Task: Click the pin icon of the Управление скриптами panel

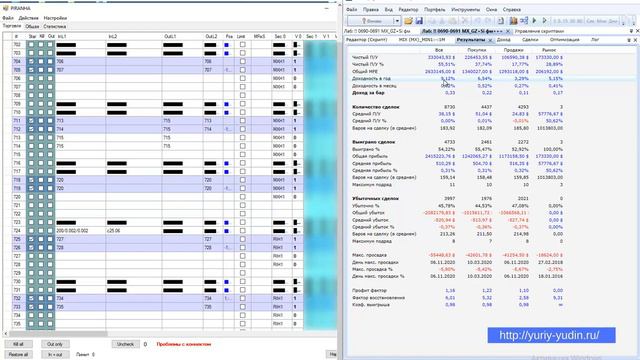Action: click(631, 31)
